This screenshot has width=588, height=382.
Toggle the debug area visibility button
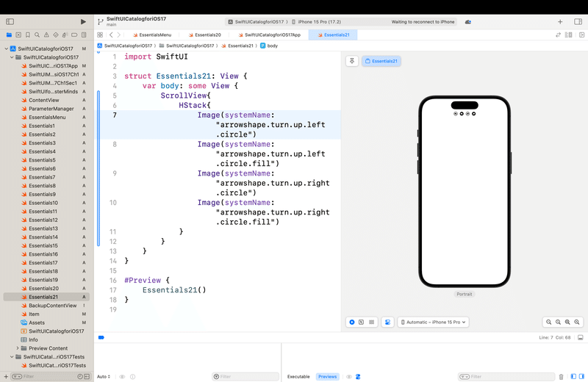pos(581,337)
